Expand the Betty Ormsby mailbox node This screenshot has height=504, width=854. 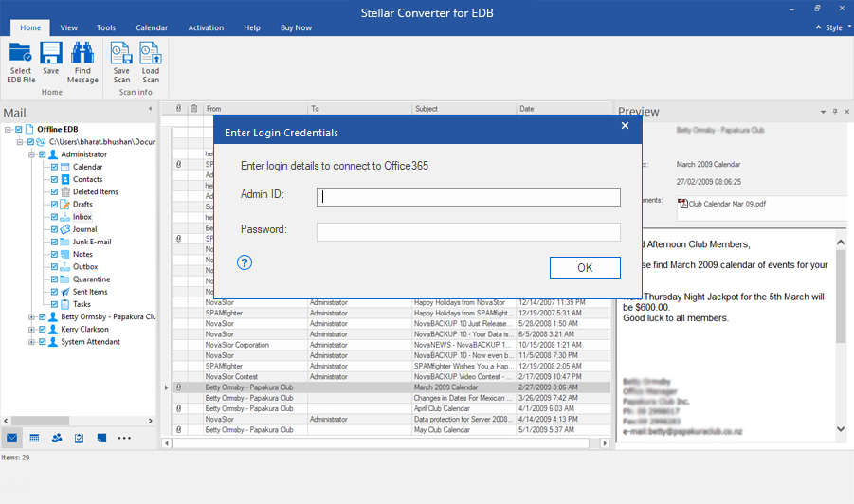[x=32, y=316]
